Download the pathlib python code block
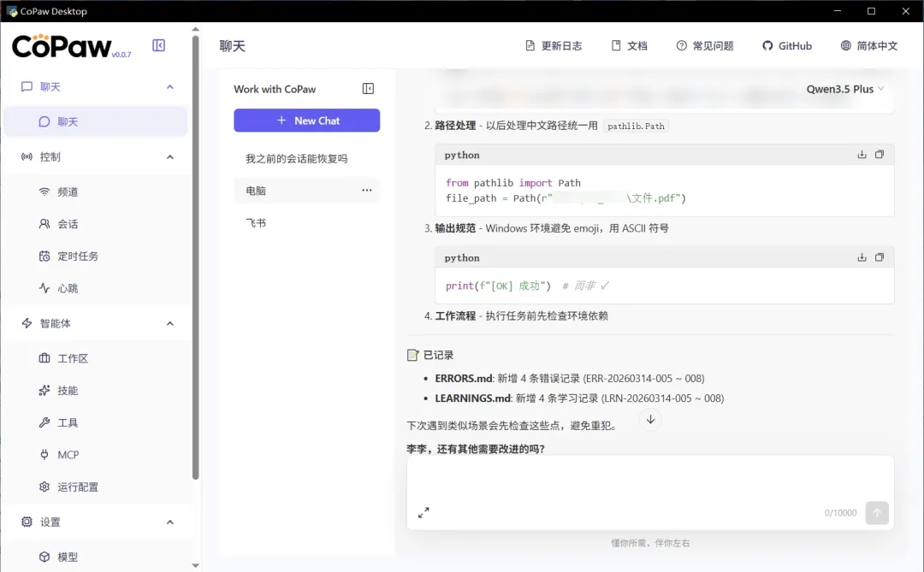The image size is (924, 572). tap(862, 155)
